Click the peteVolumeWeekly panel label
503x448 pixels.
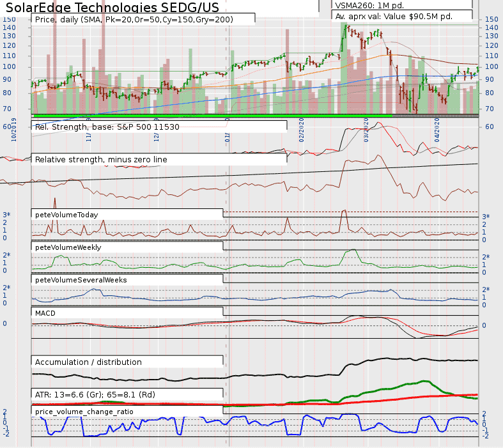click(68, 247)
